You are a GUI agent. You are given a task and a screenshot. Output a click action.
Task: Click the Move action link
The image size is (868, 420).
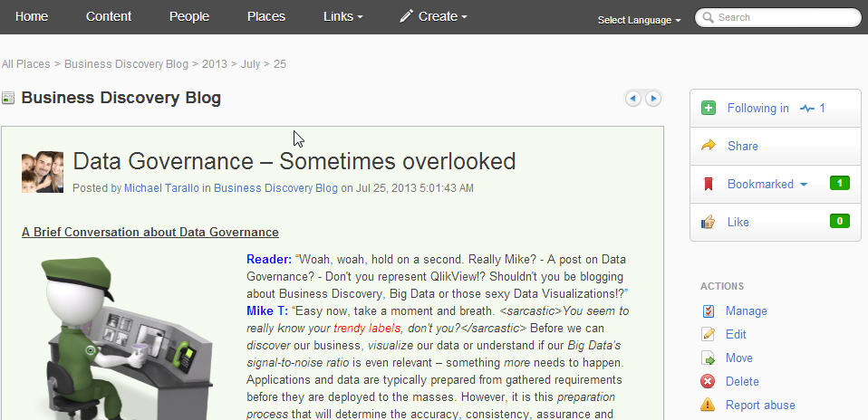(738, 358)
